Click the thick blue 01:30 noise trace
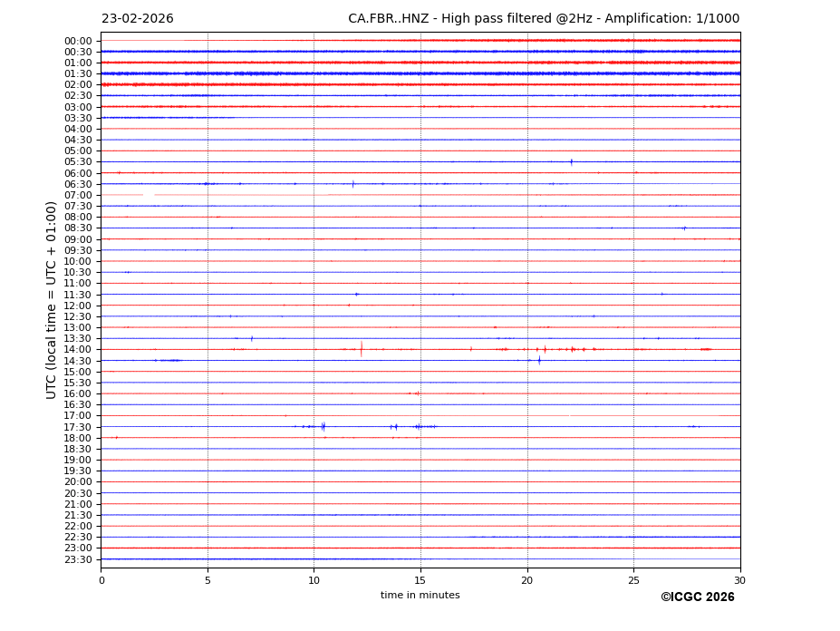The image size is (840, 631). click(420, 73)
